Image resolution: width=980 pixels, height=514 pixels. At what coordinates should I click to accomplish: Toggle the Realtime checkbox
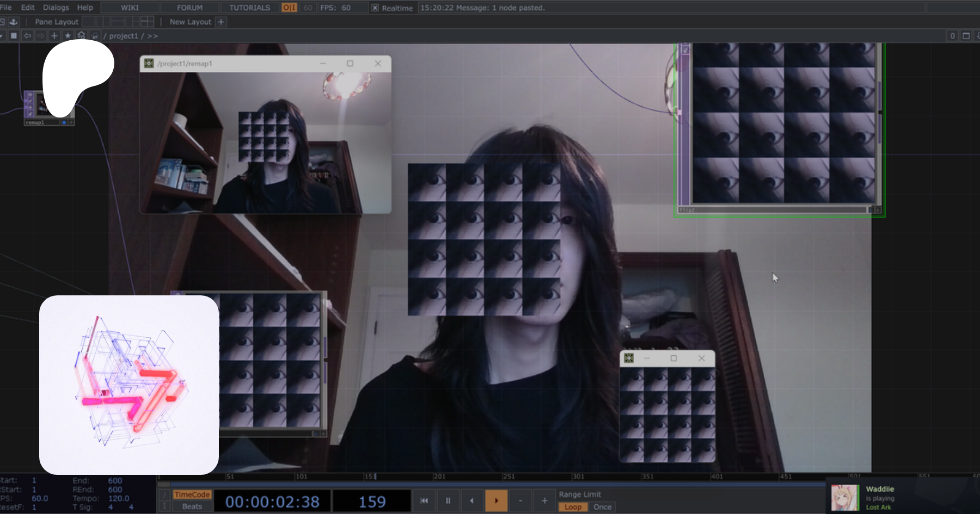pyautogui.click(x=375, y=8)
